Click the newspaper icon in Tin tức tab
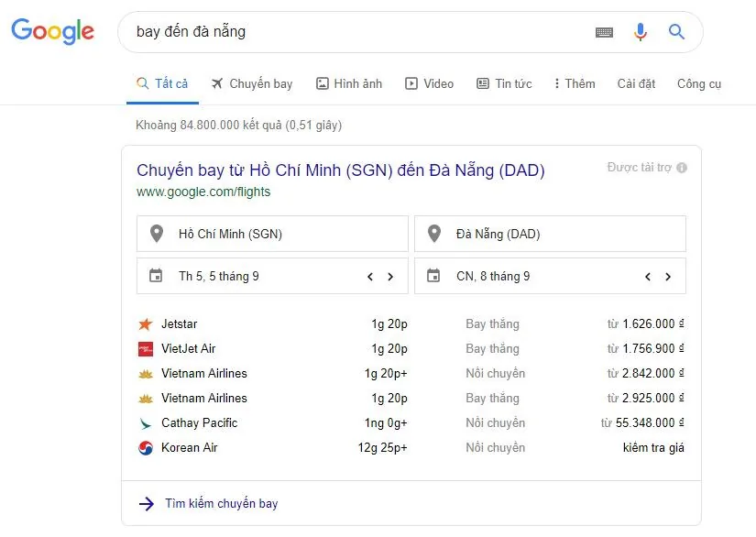The width and height of the screenshot is (756, 537). point(483,83)
